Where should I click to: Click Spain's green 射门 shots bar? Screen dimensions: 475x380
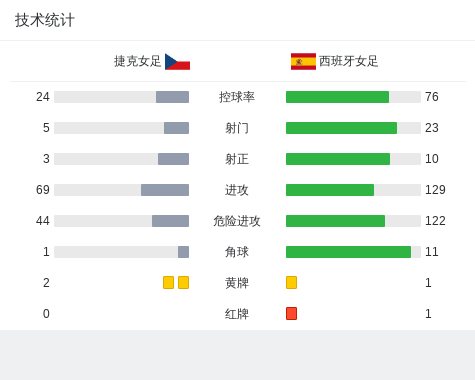click(x=341, y=128)
